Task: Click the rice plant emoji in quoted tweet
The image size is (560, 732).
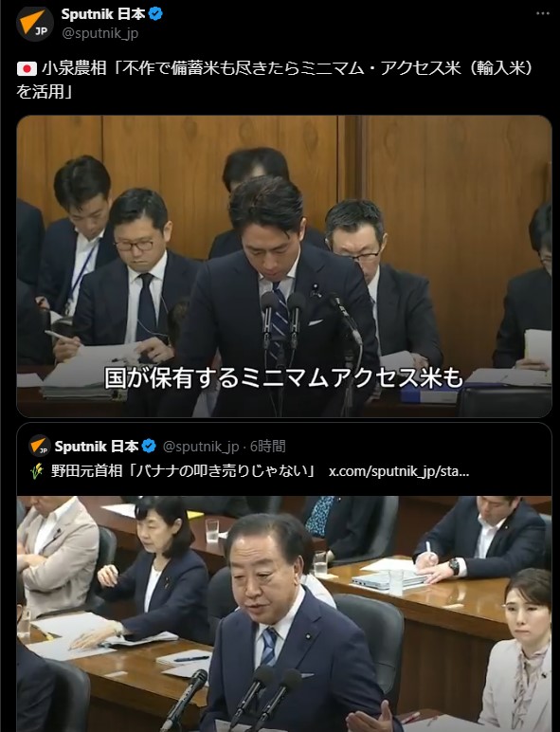Action: pos(37,471)
